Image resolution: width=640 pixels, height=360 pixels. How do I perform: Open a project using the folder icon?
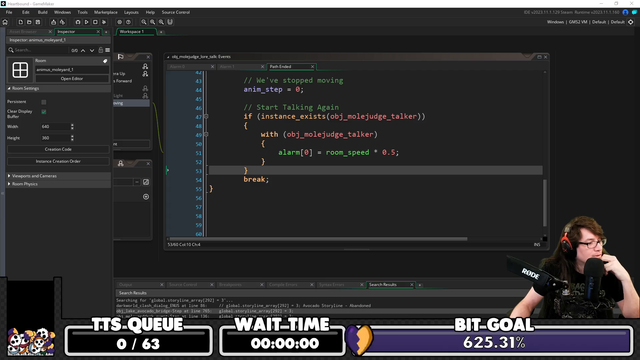point(29,22)
